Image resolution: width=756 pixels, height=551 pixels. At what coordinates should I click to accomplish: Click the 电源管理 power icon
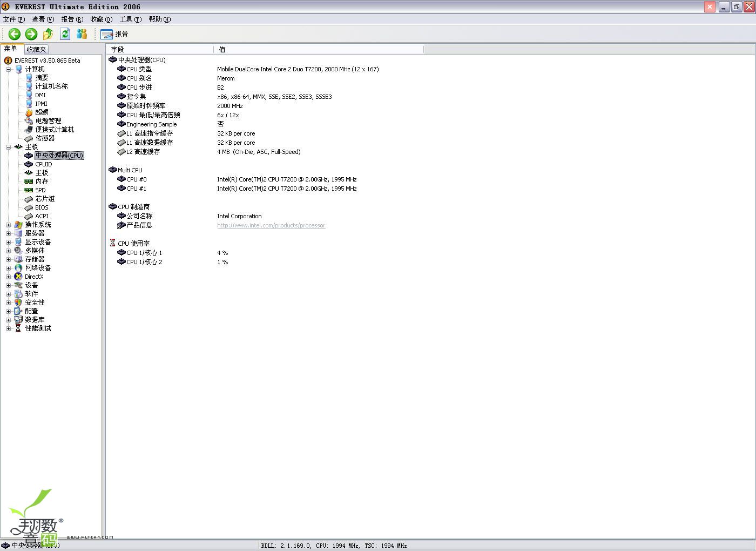point(29,121)
